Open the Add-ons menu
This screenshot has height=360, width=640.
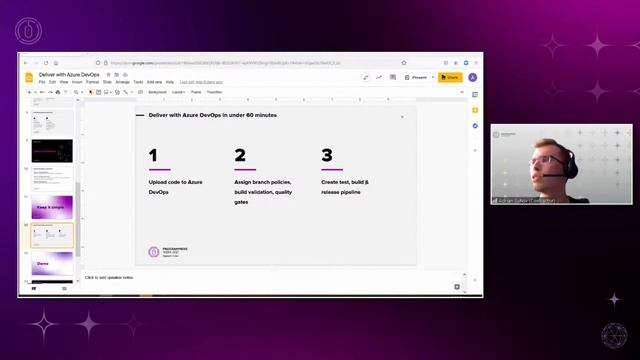154,82
